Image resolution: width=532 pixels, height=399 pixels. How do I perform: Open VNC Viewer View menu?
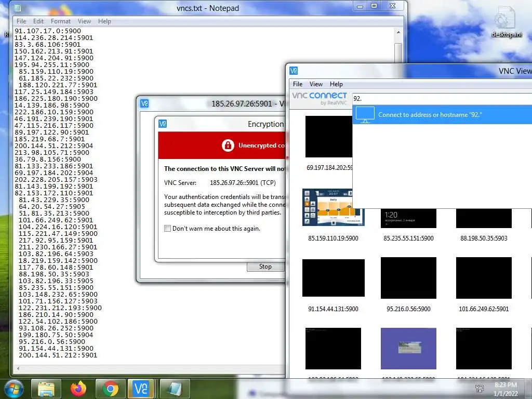[x=316, y=84]
